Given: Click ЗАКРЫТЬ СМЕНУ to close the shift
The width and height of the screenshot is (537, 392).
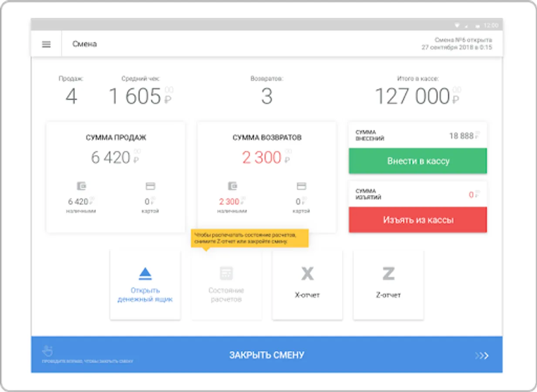Looking at the screenshot, I should [x=267, y=355].
